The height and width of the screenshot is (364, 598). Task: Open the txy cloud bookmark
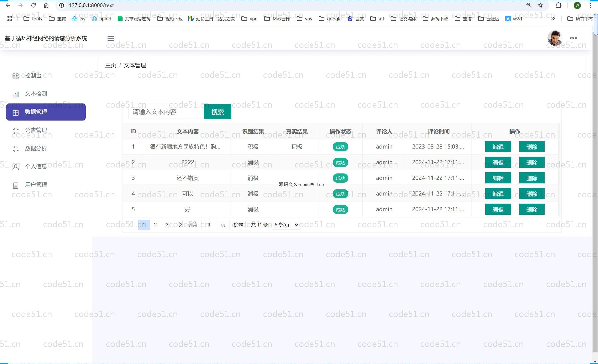[79, 19]
